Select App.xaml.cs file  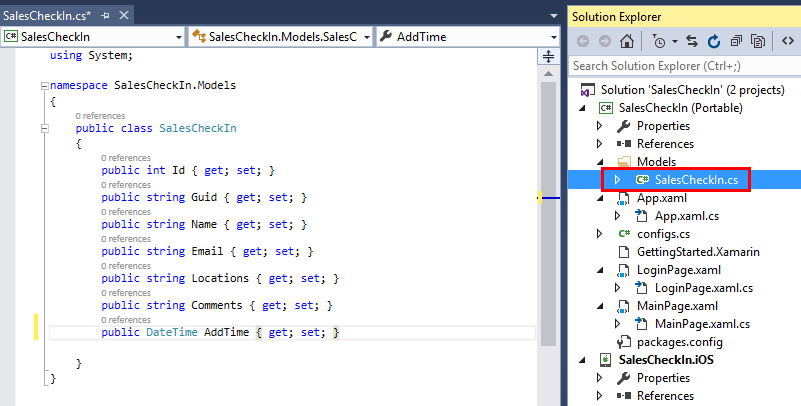[687, 216]
